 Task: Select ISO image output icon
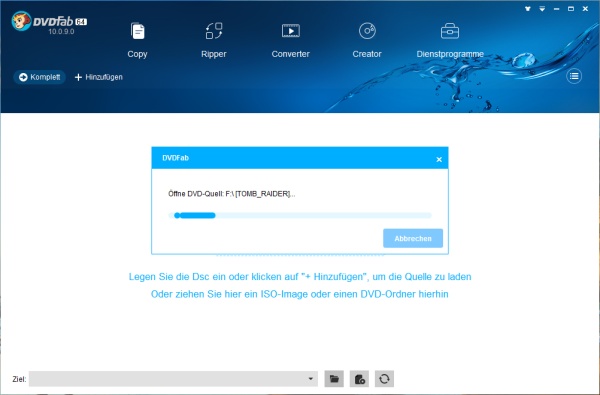point(359,379)
